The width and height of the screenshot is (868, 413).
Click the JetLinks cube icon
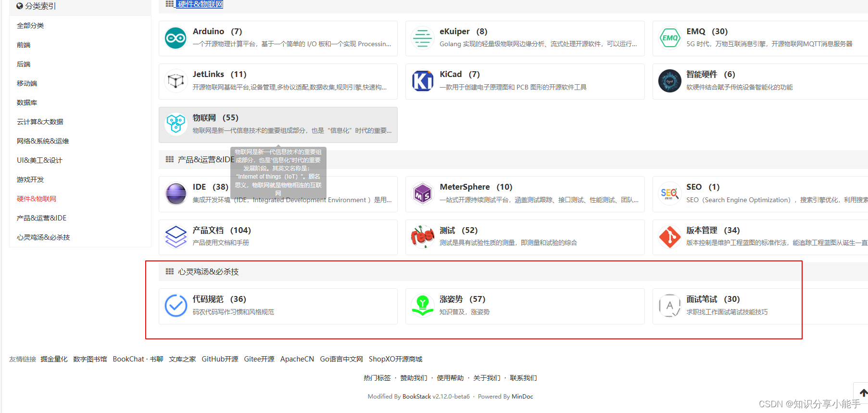click(x=176, y=81)
